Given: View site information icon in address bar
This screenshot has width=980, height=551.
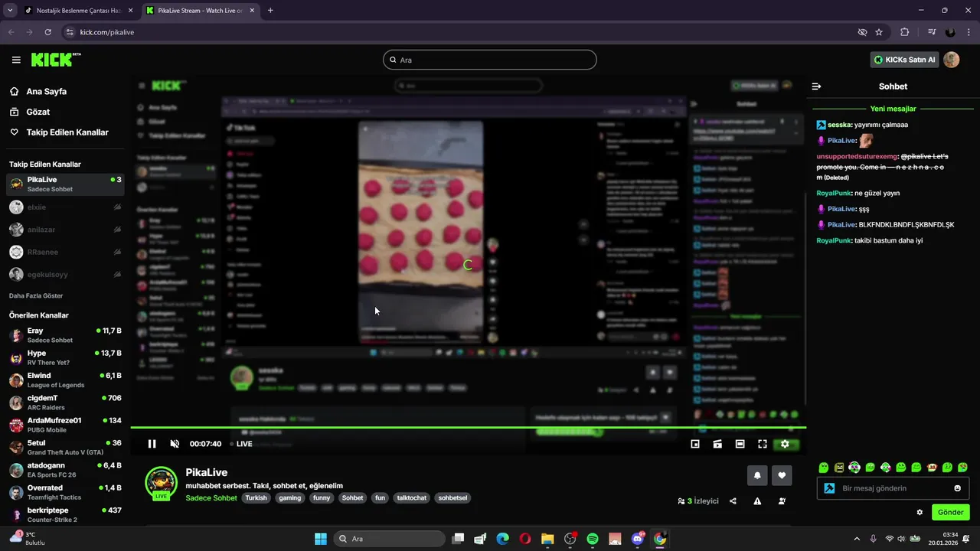Looking at the screenshot, I should [70, 32].
